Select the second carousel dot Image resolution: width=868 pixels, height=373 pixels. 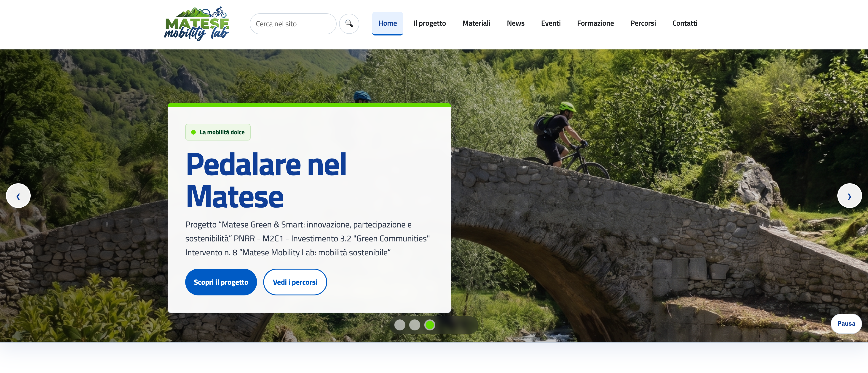coord(415,325)
